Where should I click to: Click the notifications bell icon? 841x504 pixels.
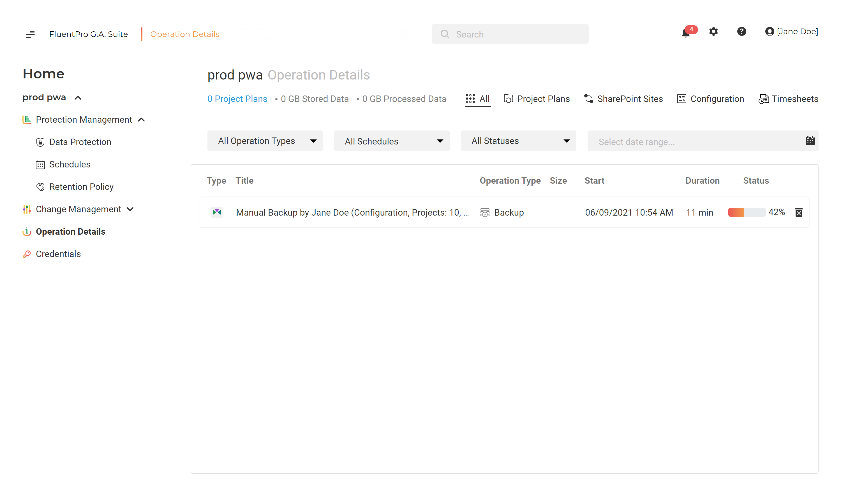(685, 33)
